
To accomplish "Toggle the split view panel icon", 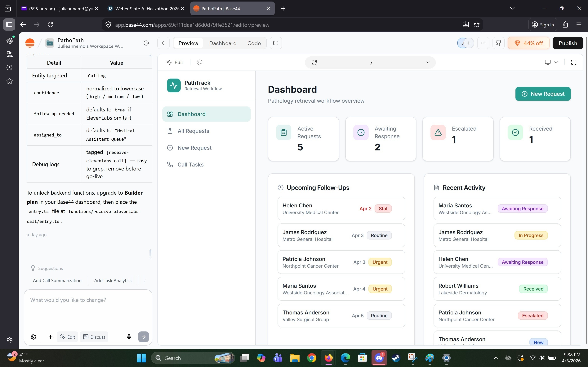I will click(x=276, y=43).
